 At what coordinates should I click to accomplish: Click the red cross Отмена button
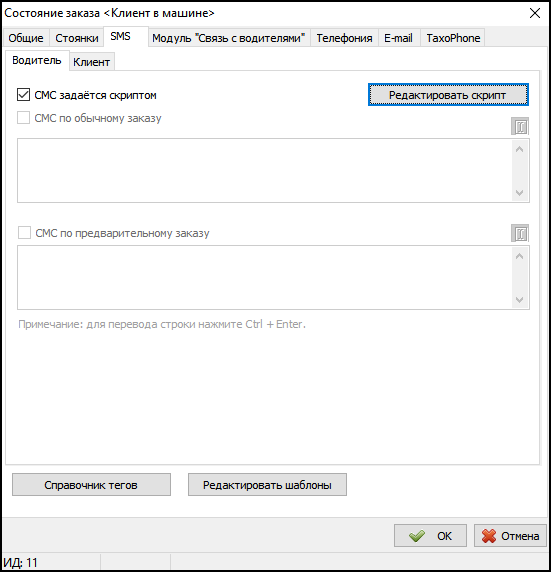pos(510,536)
